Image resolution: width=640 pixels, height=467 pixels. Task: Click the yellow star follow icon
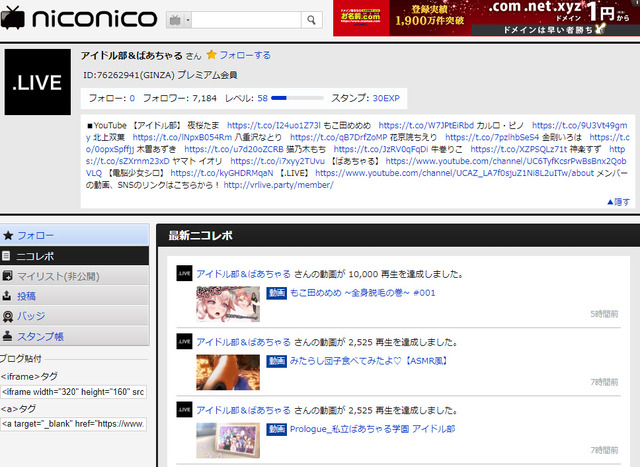pyautogui.click(x=211, y=55)
